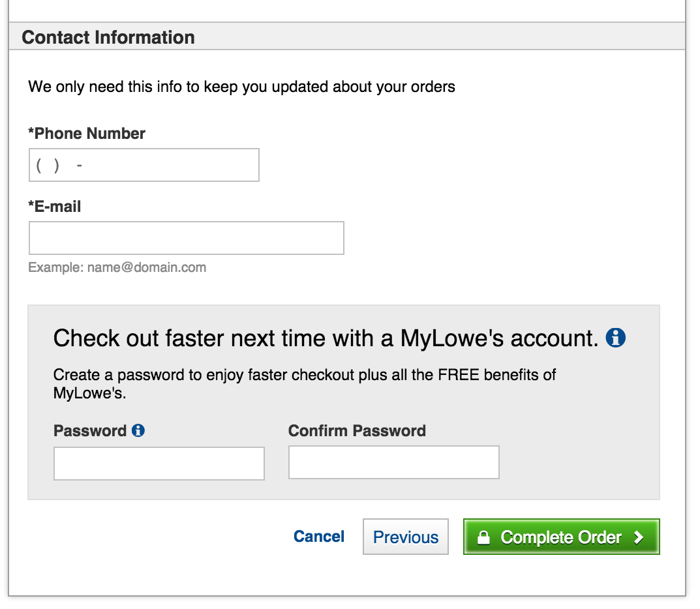Open MyLowe's account info icon
Screen dimensions: 700x609
coord(615,338)
